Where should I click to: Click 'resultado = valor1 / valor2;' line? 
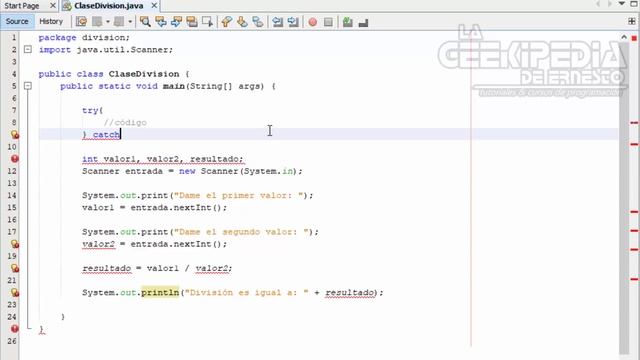pyautogui.click(x=157, y=268)
